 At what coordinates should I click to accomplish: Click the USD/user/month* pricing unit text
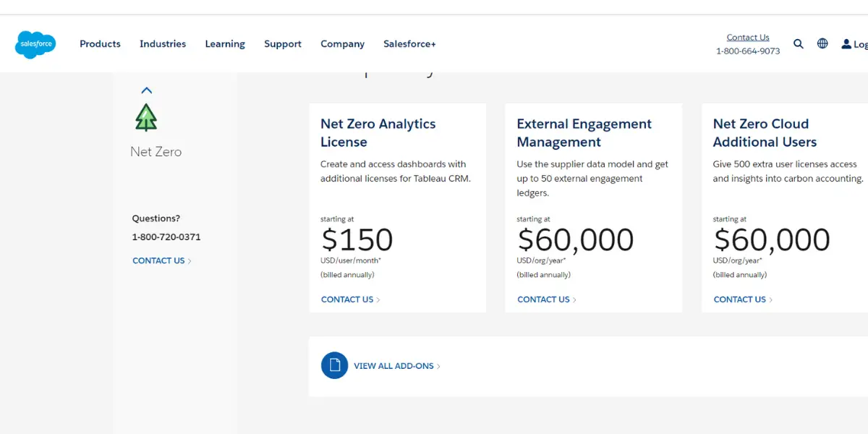[351, 260]
